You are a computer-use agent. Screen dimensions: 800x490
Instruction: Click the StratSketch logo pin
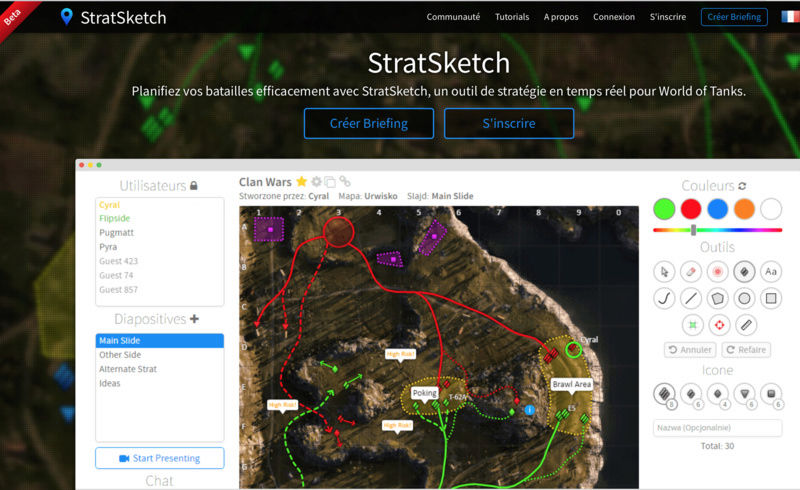pyautogui.click(x=66, y=17)
